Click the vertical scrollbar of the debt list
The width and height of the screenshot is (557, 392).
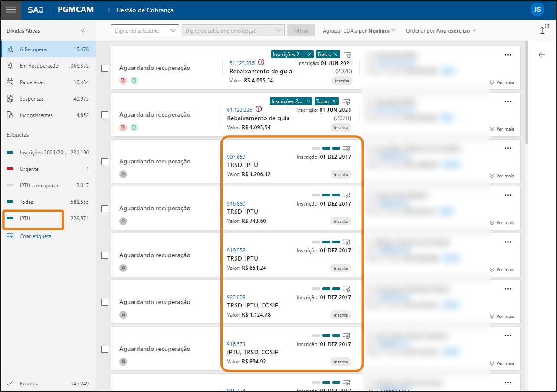click(x=527, y=92)
